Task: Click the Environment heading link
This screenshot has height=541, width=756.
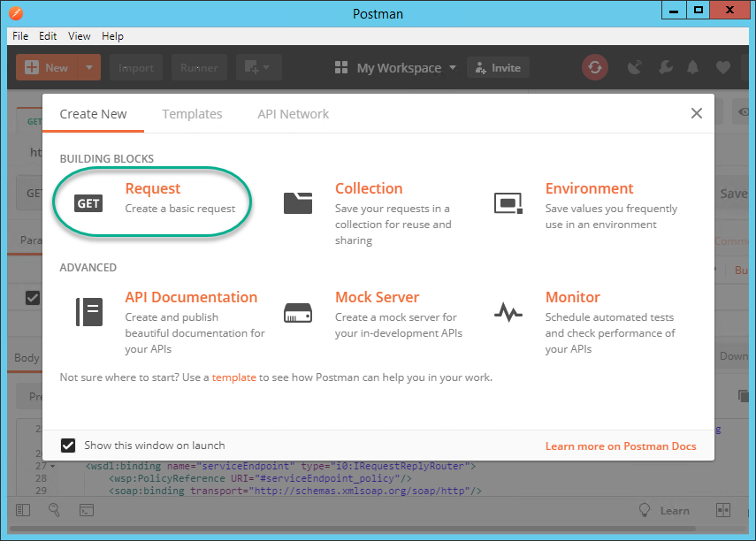Action: pos(589,188)
